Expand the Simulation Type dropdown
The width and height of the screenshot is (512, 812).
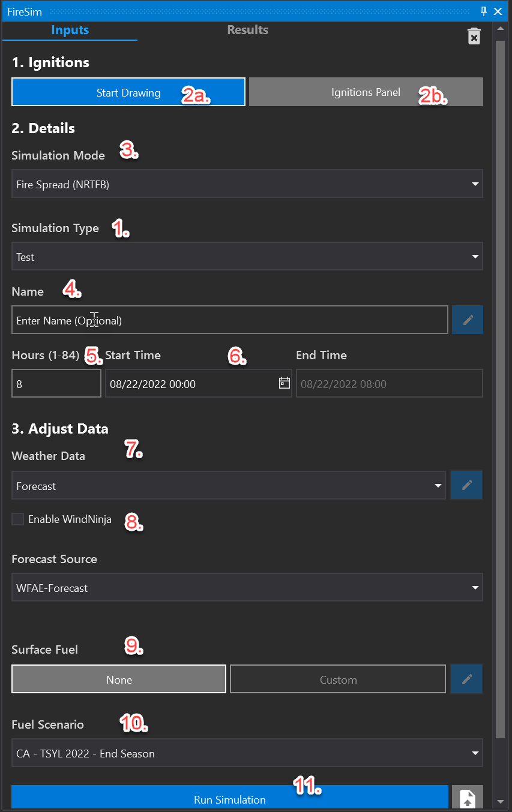coord(247,257)
